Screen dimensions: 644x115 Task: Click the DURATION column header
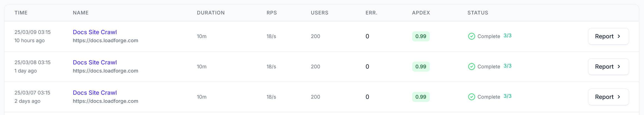(211, 13)
